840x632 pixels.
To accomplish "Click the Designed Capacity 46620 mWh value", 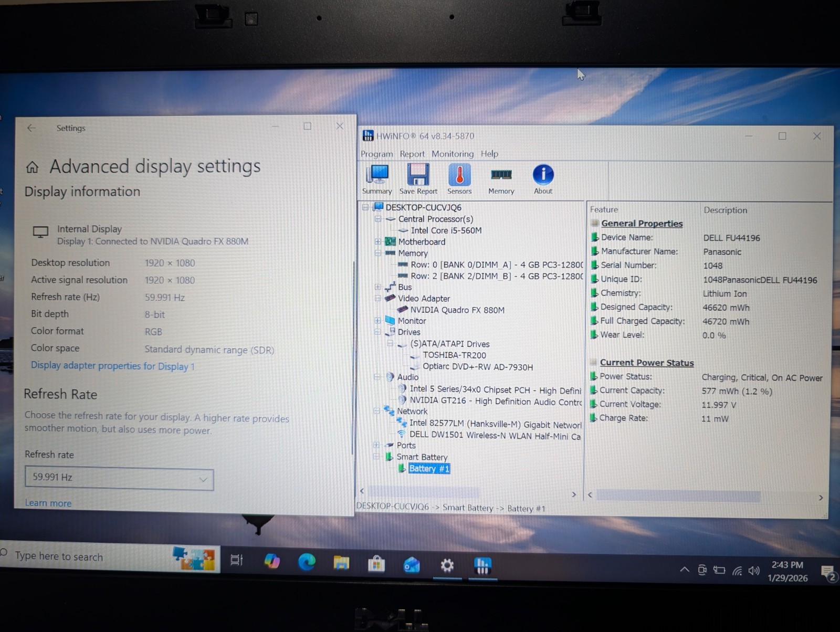I will [x=726, y=308].
